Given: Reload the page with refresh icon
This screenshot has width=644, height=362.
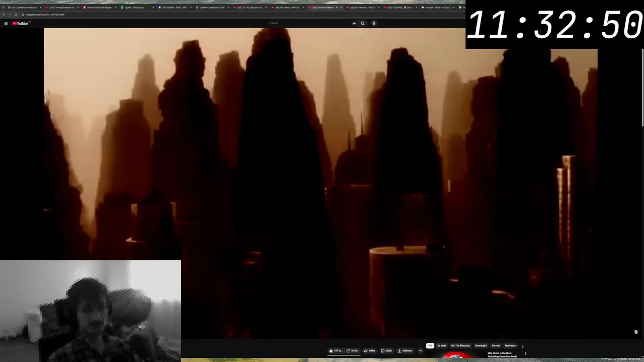Looking at the screenshot, I should [x=16, y=15].
